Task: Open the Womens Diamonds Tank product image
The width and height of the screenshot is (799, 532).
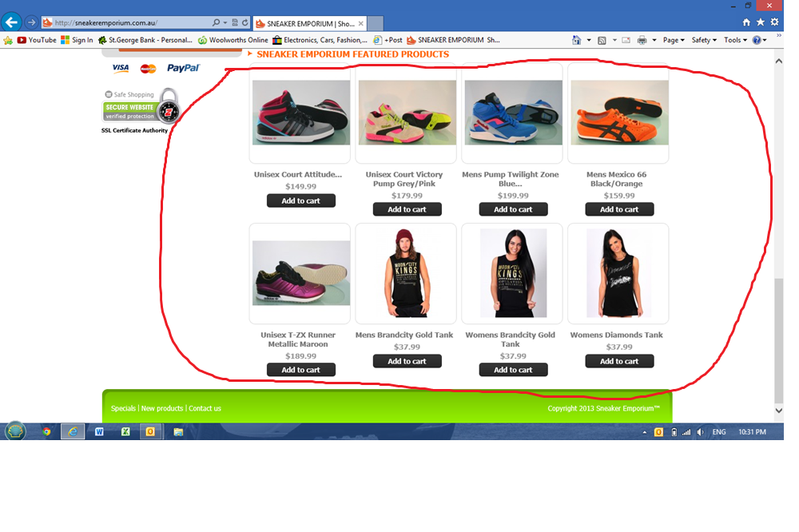Action: coord(618,273)
